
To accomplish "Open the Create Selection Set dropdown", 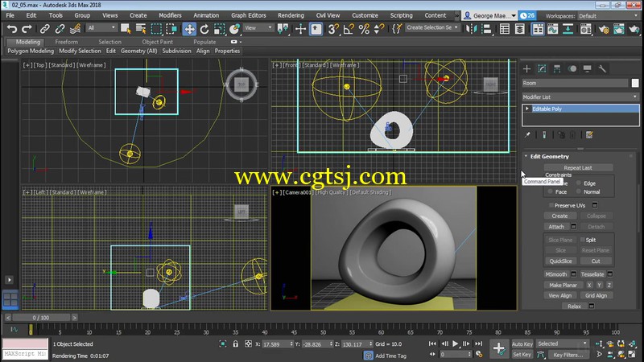I will click(x=432, y=27).
